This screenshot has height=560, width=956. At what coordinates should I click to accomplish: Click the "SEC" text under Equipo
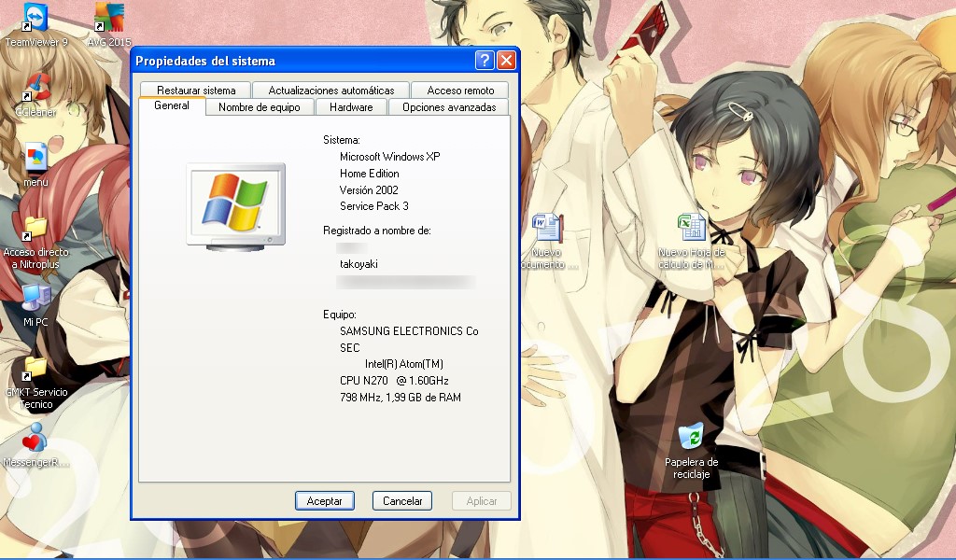pos(350,348)
